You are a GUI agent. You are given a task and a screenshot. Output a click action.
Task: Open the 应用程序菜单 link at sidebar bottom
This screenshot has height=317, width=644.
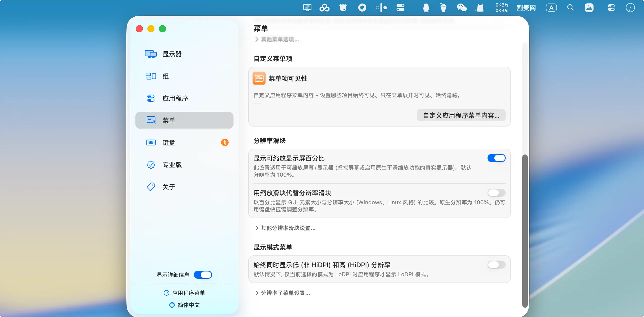184,293
